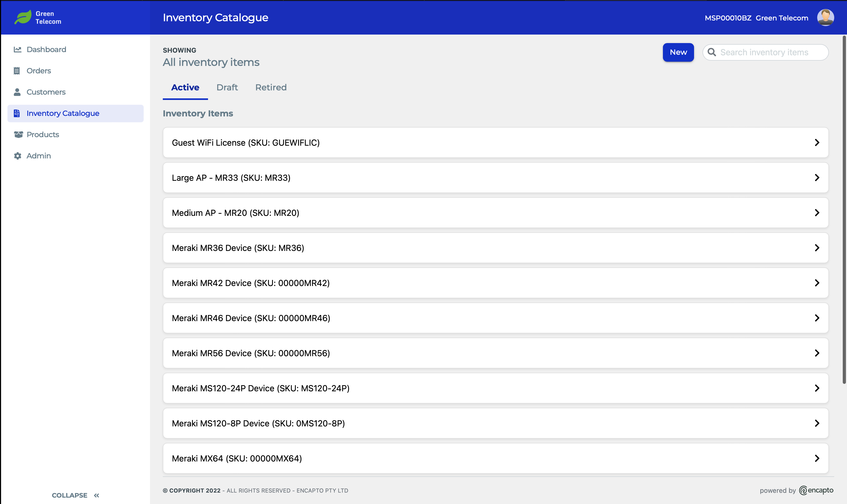Expand Medium AP - MR20 row chevron
The height and width of the screenshot is (504, 847).
tap(817, 213)
